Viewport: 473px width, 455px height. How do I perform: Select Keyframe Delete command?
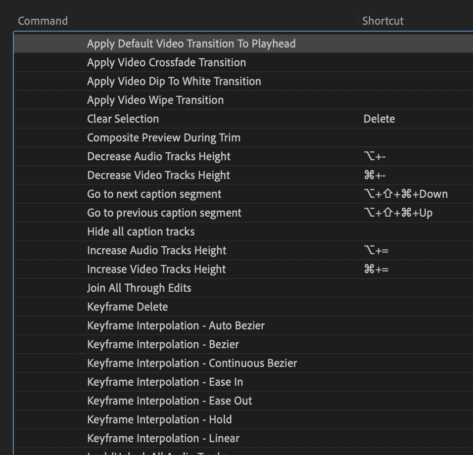coord(127,307)
